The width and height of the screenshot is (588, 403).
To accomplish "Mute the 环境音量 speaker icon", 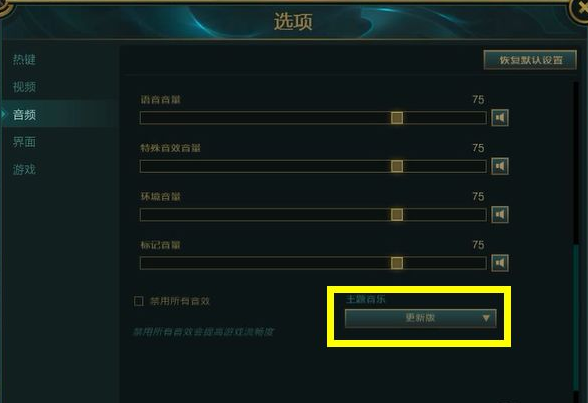I will click(x=500, y=214).
